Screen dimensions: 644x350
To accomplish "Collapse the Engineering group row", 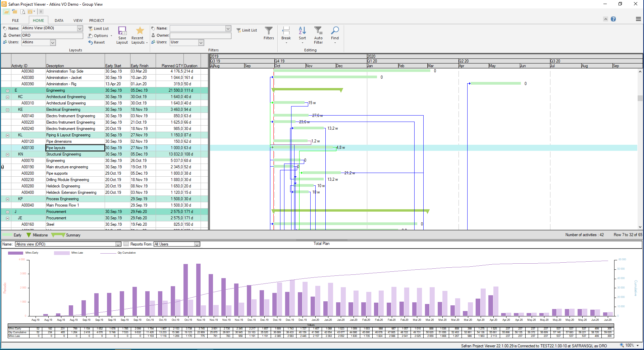I will (7, 90).
